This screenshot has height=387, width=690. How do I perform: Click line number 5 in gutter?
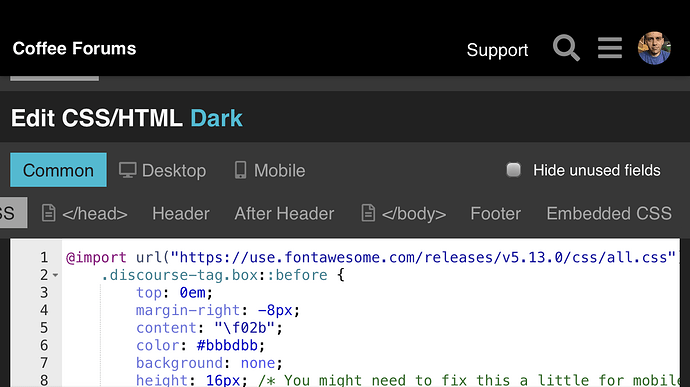coord(44,328)
